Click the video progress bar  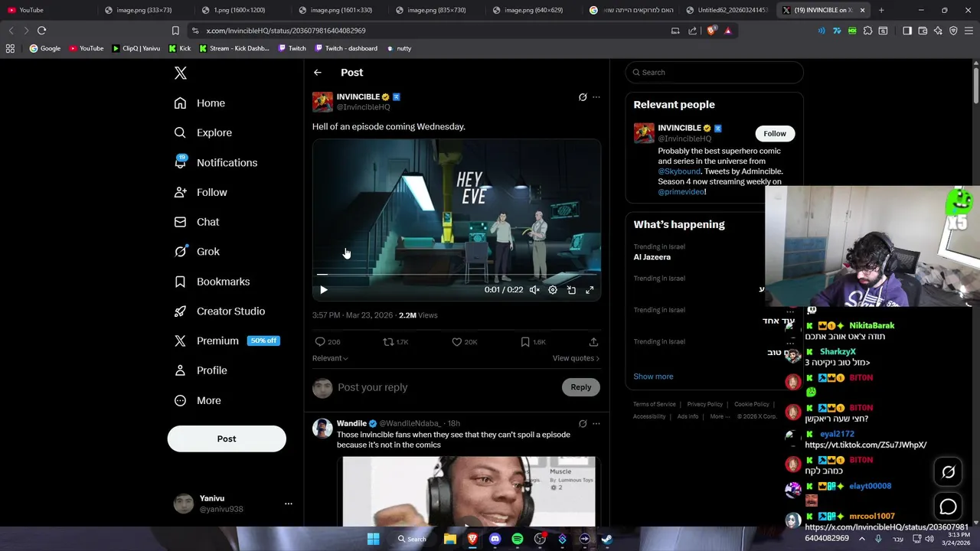pos(456,274)
